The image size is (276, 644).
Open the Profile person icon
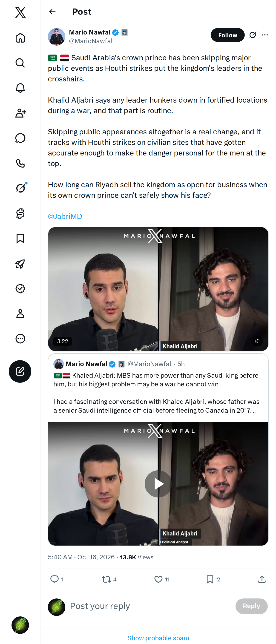[x=20, y=313]
